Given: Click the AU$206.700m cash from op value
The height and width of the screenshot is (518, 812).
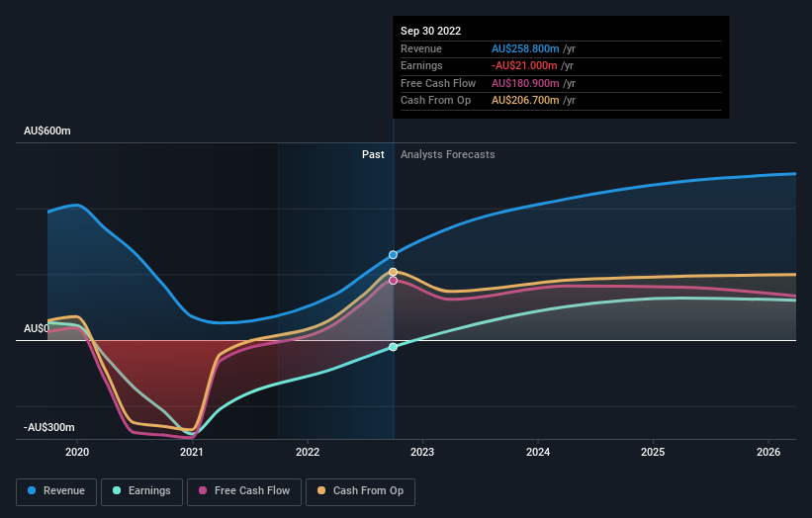Looking at the screenshot, I should point(525,101).
